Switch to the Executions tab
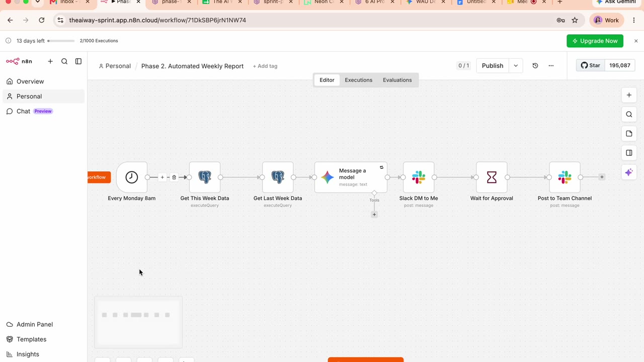 359,80
